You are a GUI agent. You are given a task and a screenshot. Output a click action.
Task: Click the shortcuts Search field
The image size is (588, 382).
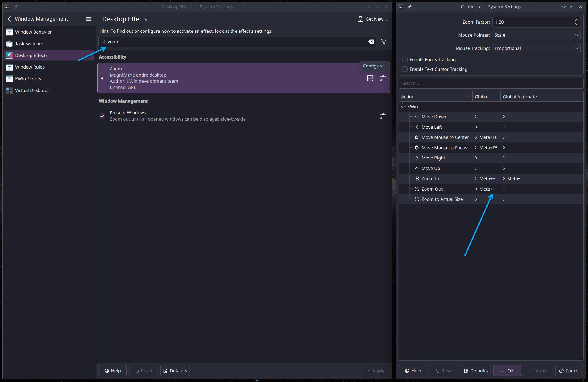(x=491, y=83)
